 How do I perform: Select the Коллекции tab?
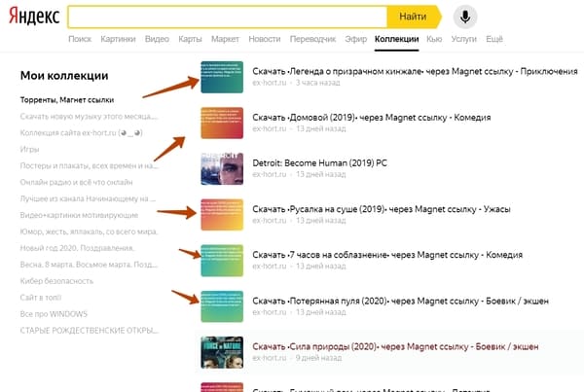[x=397, y=39]
